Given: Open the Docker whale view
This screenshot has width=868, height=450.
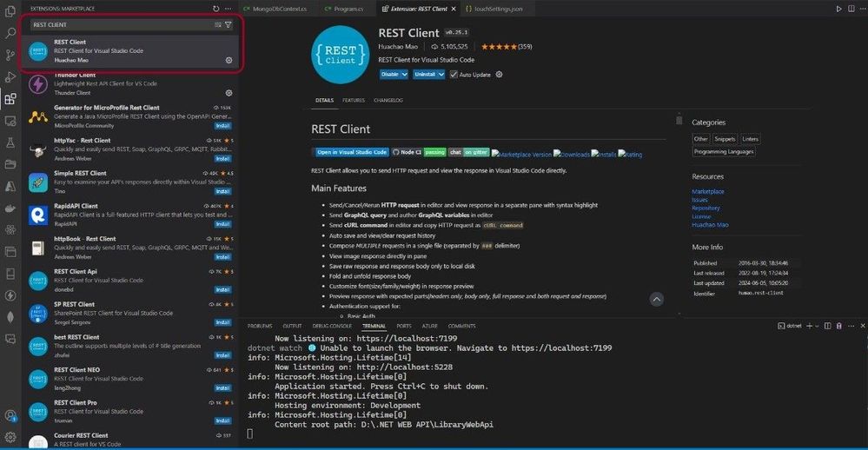Looking at the screenshot, I should coord(10,208).
